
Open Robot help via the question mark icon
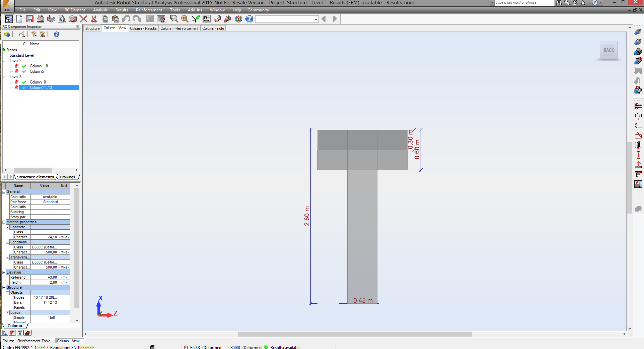click(249, 19)
